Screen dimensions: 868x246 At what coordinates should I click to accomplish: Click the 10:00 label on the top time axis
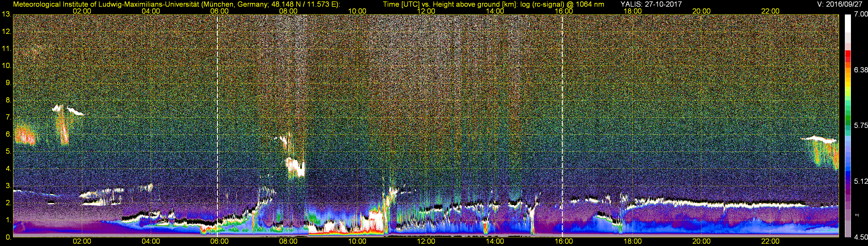pyautogui.click(x=357, y=11)
